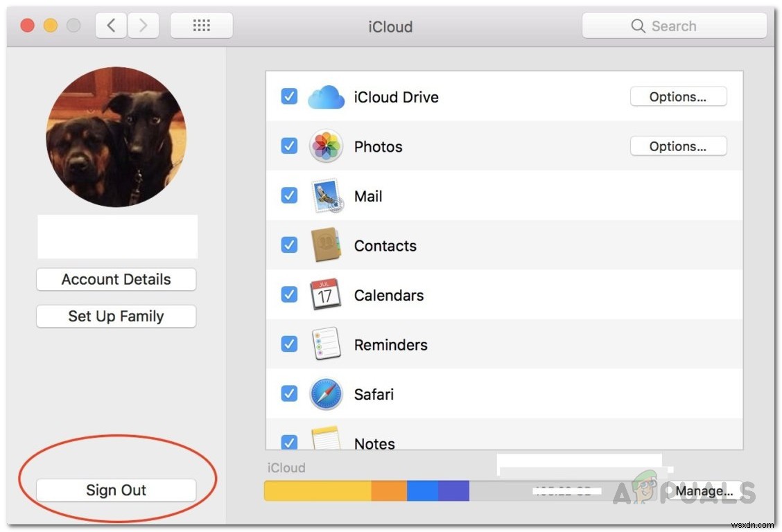Select the Calendars icon showing July 17
The height and width of the screenshot is (532, 782).
click(326, 294)
